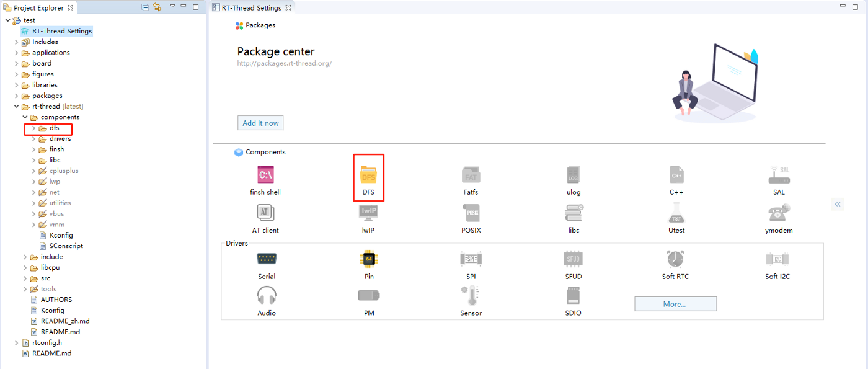
Task: Expand the rtconfig.h file node
Action: pyautogui.click(x=17, y=342)
